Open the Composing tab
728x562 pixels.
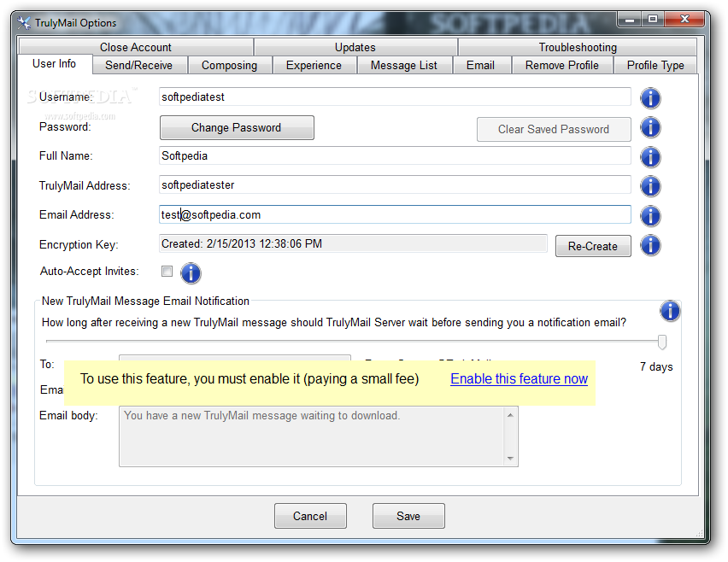click(x=229, y=66)
